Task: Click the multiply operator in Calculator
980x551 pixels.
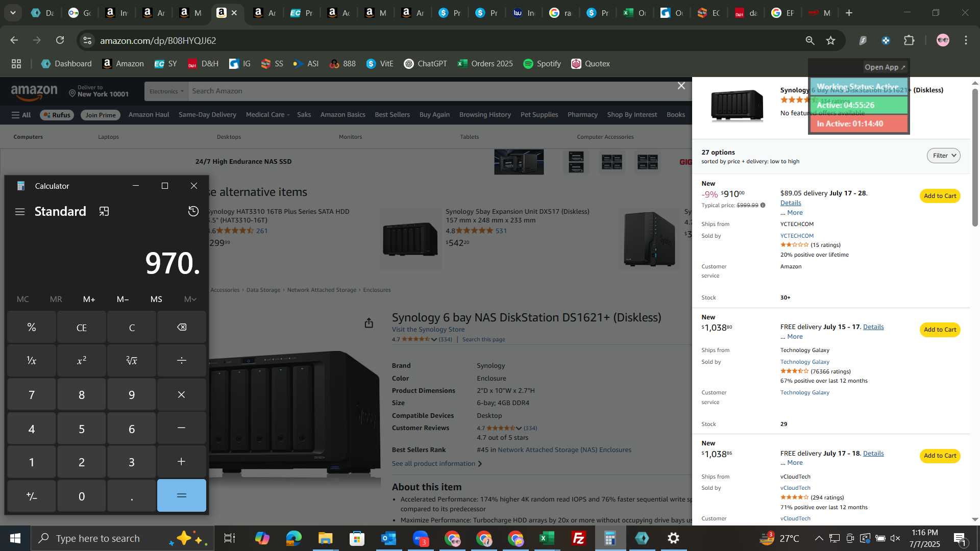Action: click(182, 394)
